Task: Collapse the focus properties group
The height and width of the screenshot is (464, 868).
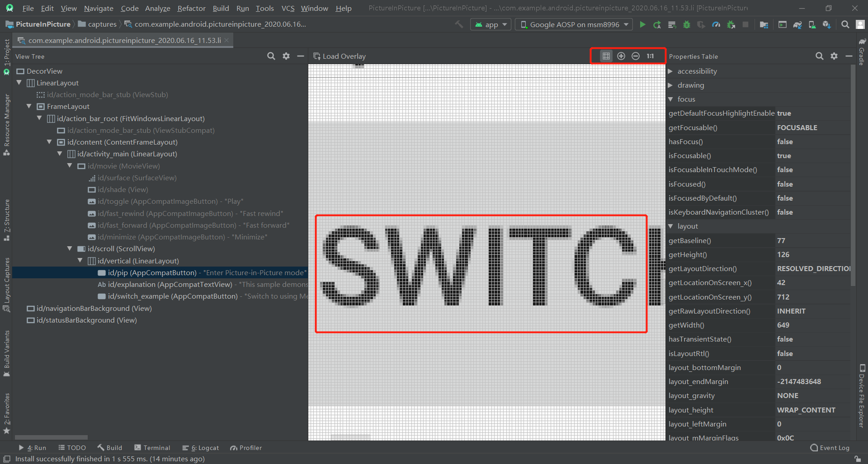Action: (x=670, y=99)
